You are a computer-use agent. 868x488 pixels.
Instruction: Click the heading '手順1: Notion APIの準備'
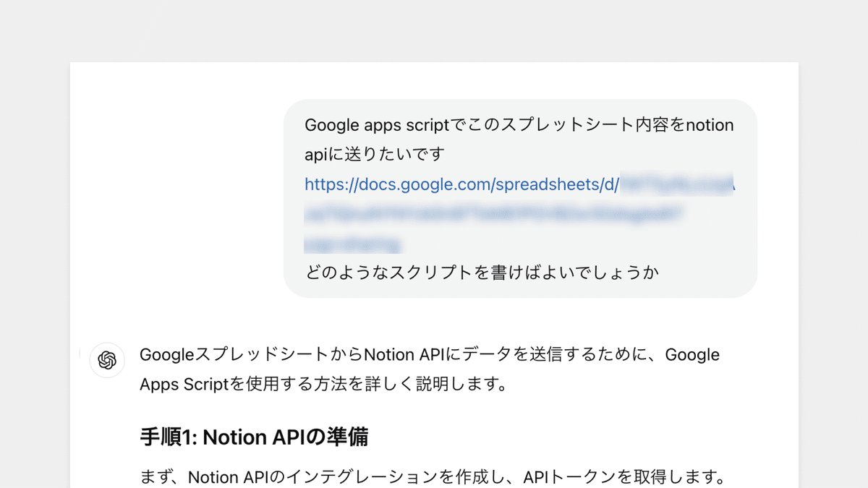point(254,437)
